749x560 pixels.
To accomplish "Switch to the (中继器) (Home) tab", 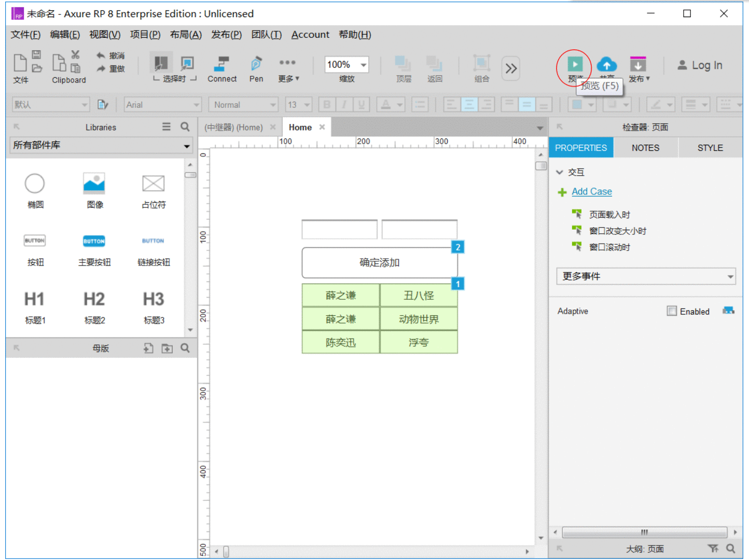I will click(233, 128).
